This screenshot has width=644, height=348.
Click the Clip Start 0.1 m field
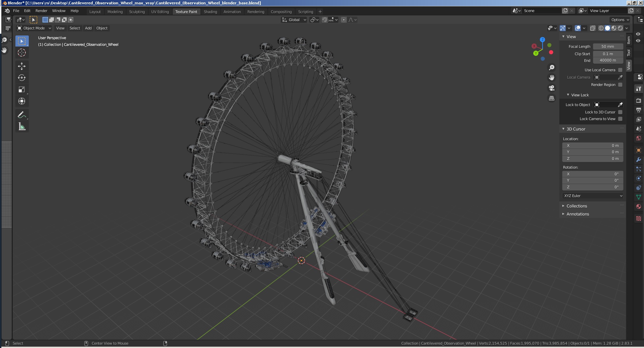(x=608, y=54)
